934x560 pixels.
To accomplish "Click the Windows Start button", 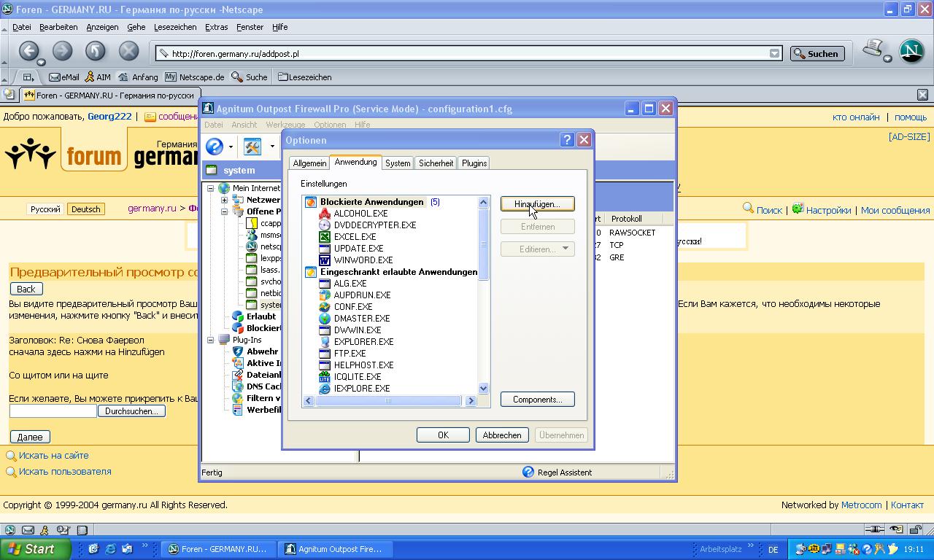I will [x=35, y=549].
